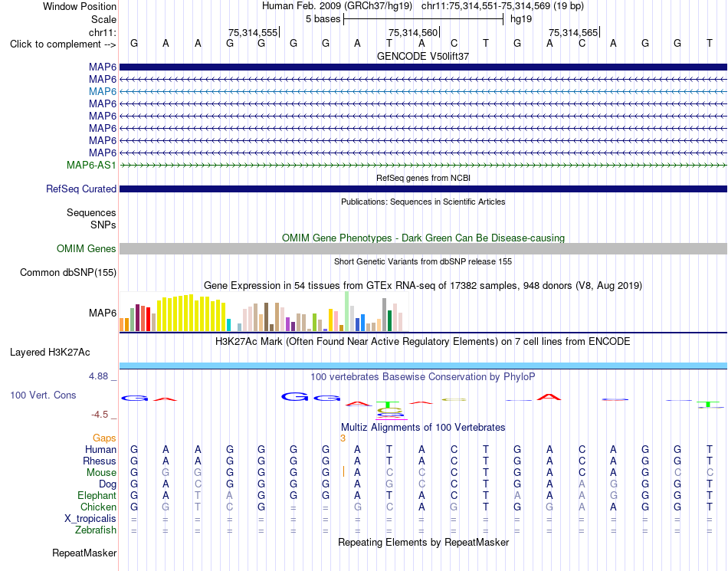
Task: Open '100 vertebrates Basewise Conservation by PhyloP'
Action: point(423,377)
